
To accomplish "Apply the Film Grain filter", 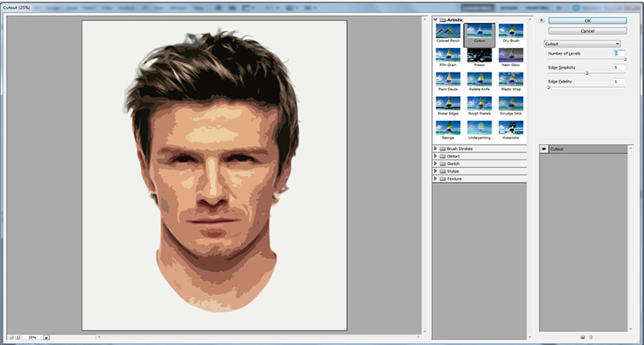I will 448,56.
